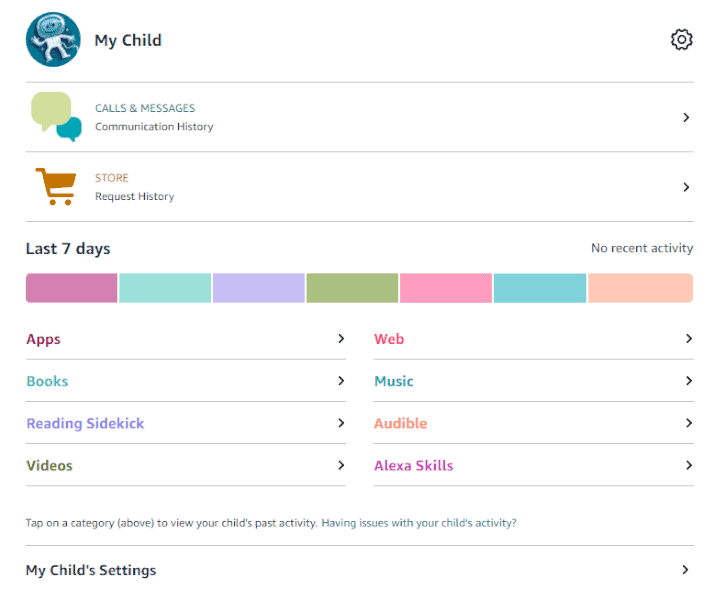View Books activity history
This screenshot has width=713, height=599.
[47, 381]
